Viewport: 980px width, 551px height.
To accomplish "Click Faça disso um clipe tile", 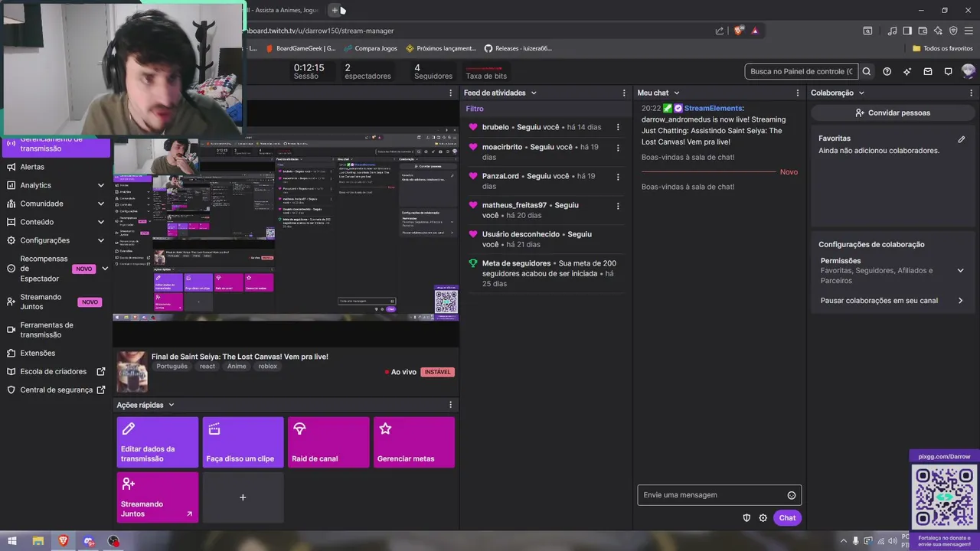I will coord(243,442).
